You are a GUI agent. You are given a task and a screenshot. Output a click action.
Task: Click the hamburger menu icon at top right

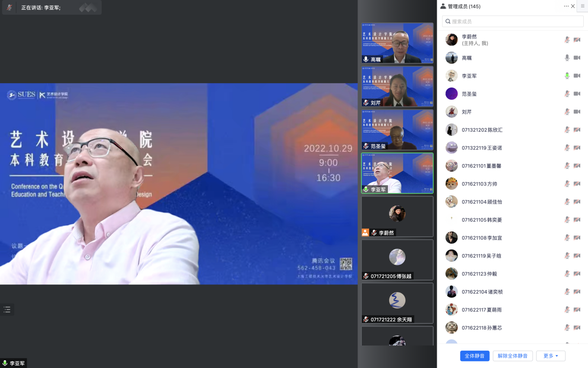(x=582, y=6)
